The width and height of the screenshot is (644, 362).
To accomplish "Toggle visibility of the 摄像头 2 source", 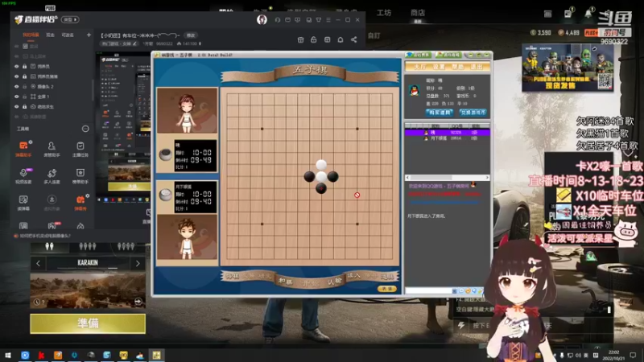I will 17,86.
